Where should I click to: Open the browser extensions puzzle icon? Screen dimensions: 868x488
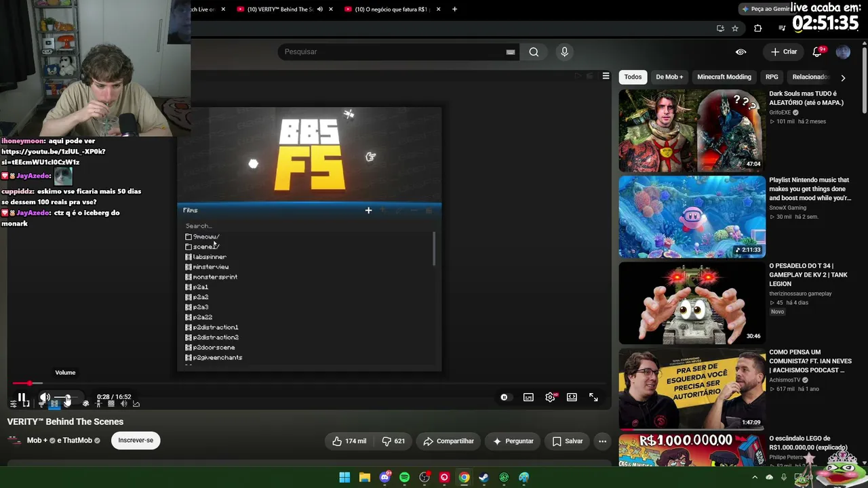point(758,28)
